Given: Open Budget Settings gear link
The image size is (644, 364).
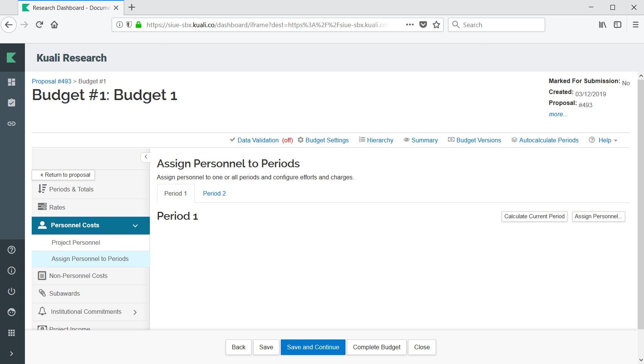Looking at the screenshot, I should [327, 140].
